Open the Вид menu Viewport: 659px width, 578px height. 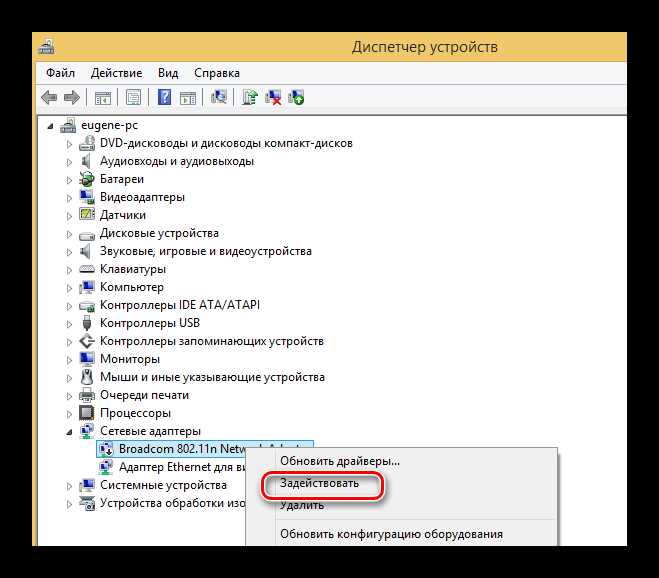click(x=168, y=73)
